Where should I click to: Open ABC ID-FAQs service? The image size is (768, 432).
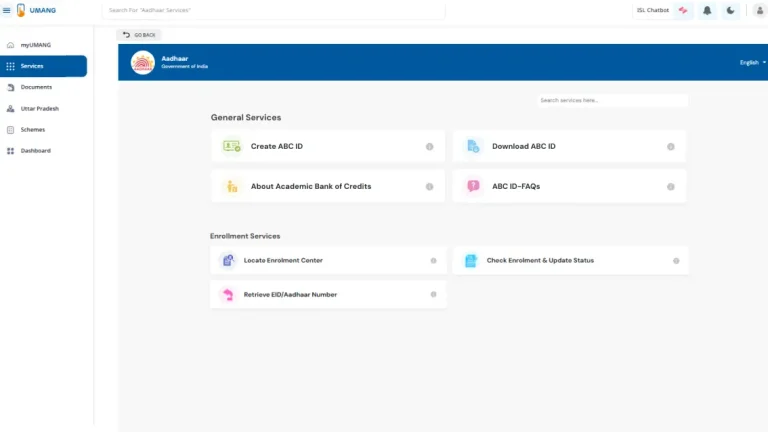coord(569,186)
